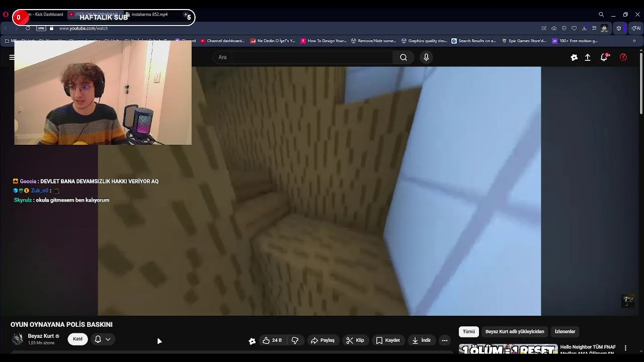Click the Beyaz Kurt channel avatar

[x=18, y=339]
